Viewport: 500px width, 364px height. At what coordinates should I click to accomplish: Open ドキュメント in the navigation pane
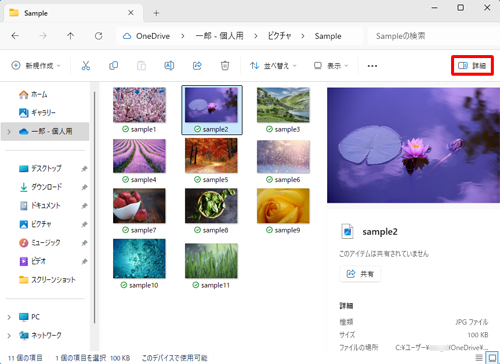click(x=45, y=206)
